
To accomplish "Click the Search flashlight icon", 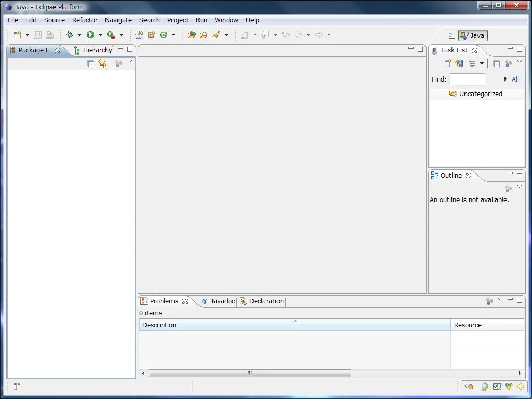I will click(216, 35).
